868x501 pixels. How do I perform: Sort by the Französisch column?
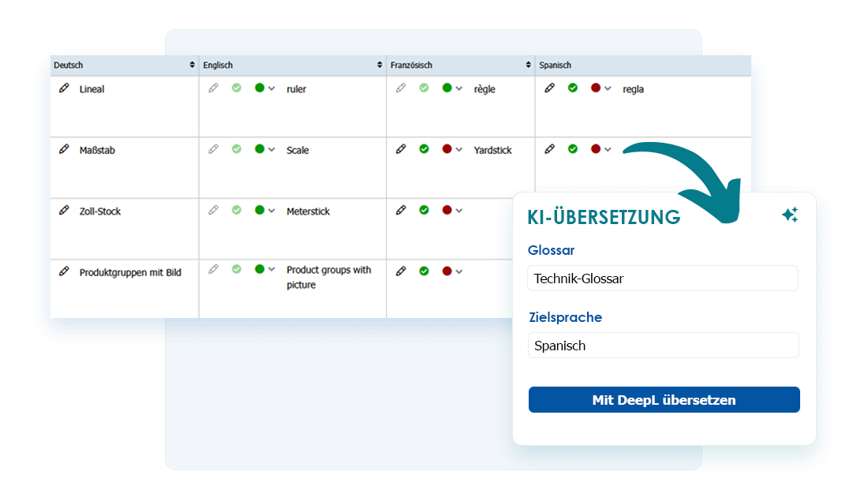point(528,65)
